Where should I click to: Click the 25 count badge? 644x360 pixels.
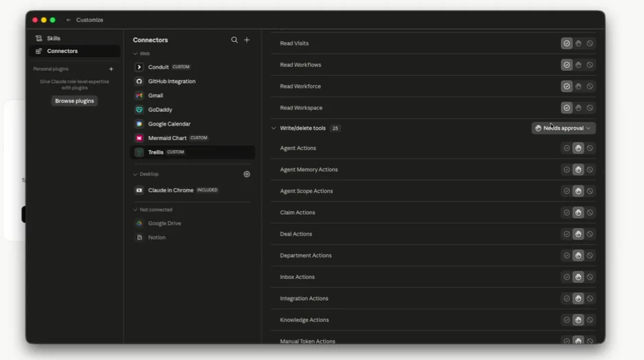335,128
